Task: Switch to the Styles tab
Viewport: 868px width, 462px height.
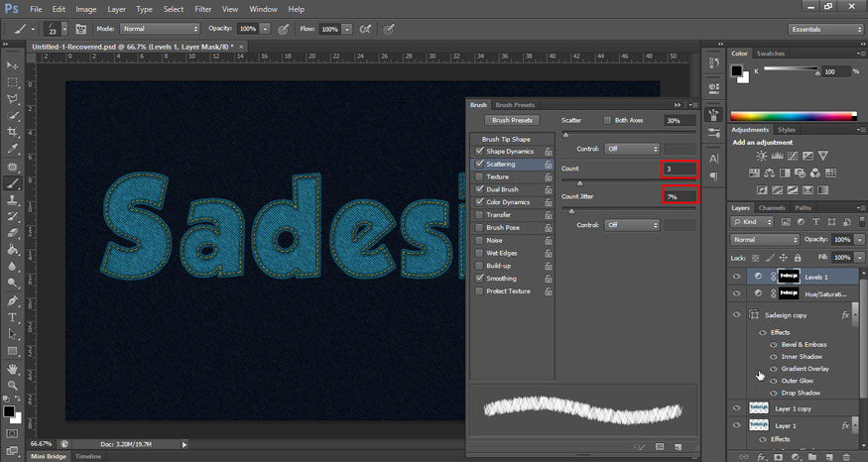Action: (x=786, y=130)
